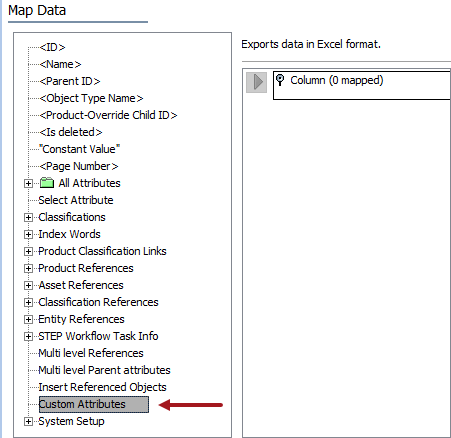Select the <ID> tree item
This screenshot has width=451, height=438.
click(52, 47)
